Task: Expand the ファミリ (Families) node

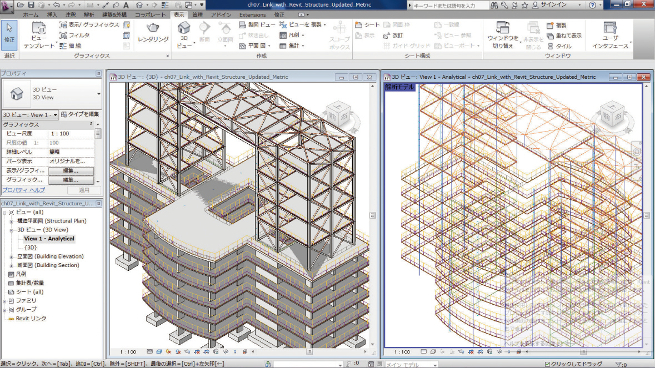Action: (x=5, y=301)
